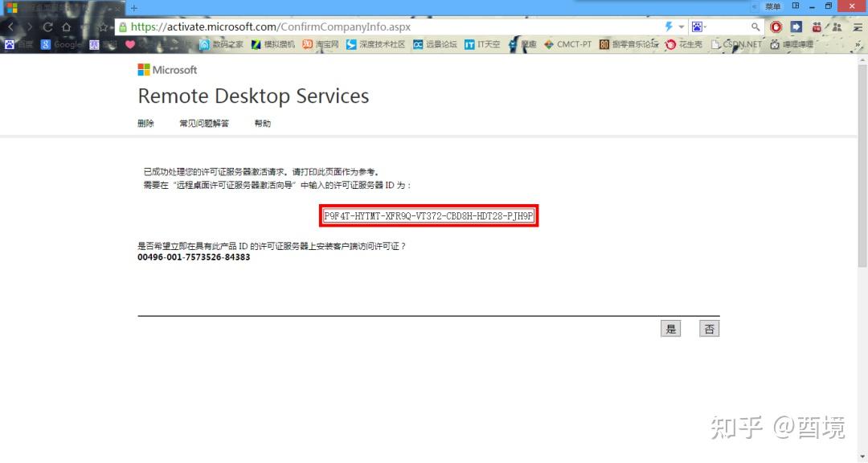Open the 哔哩哔哩 bookmark
The width and height of the screenshot is (868, 463).
pos(792,44)
